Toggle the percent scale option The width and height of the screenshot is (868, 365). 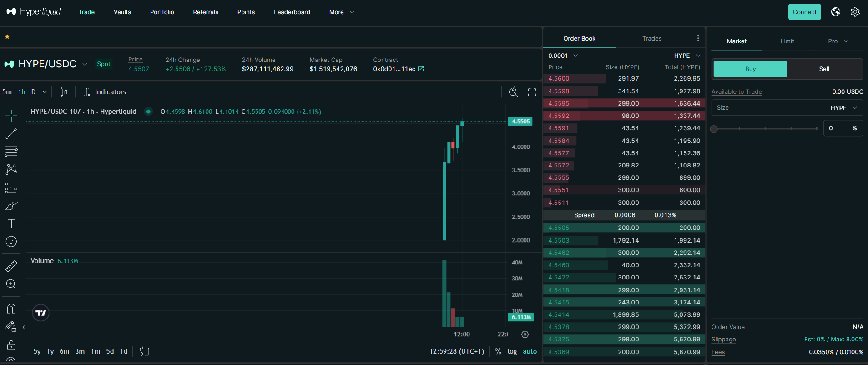pos(498,351)
